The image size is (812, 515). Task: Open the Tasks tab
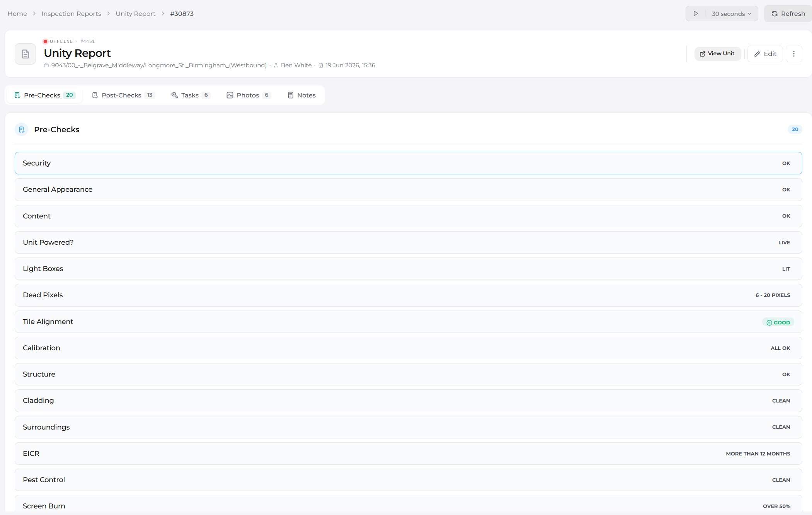click(x=191, y=95)
